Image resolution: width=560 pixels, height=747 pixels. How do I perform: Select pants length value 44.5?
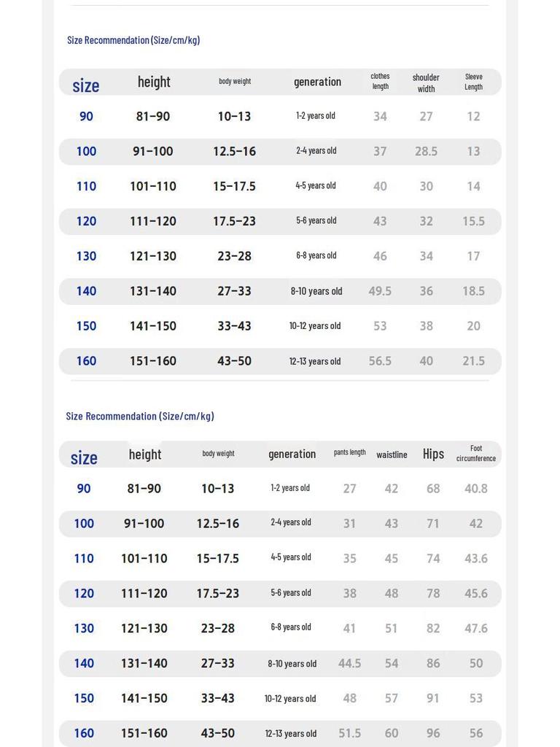coord(349,664)
